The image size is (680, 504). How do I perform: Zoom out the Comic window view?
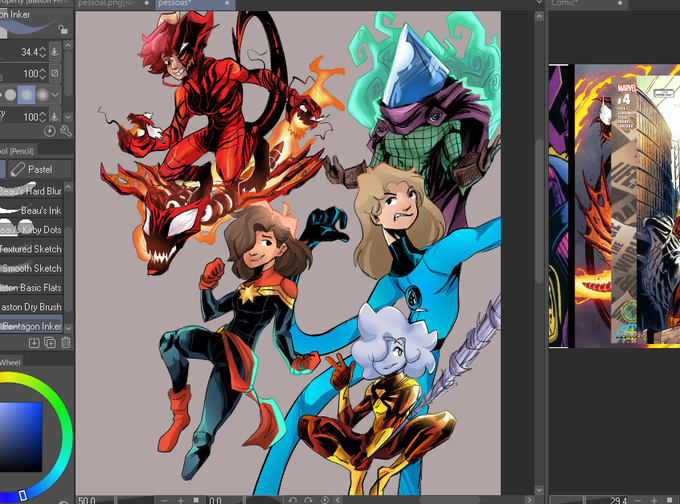[x=638, y=501]
